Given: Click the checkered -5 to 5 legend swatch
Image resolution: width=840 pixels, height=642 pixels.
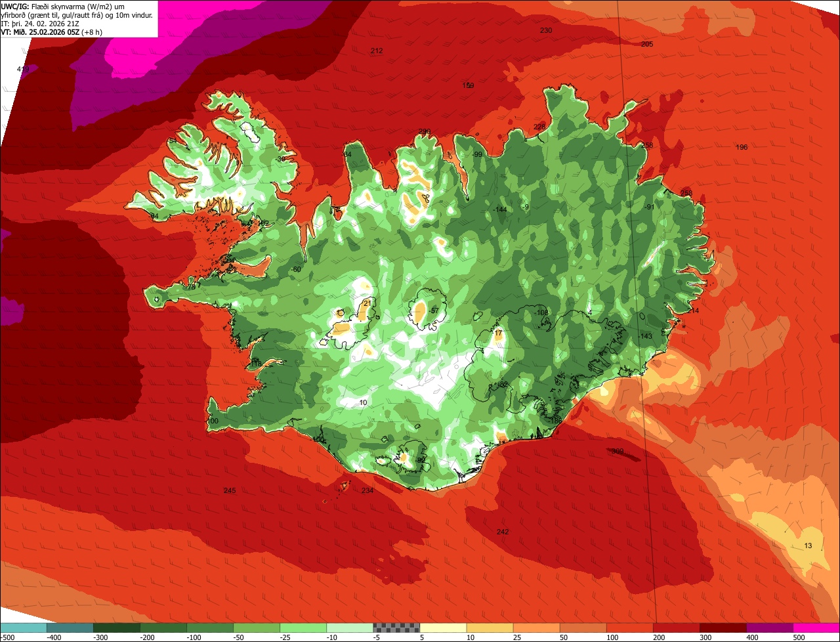Looking at the screenshot, I should pos(396,627).
